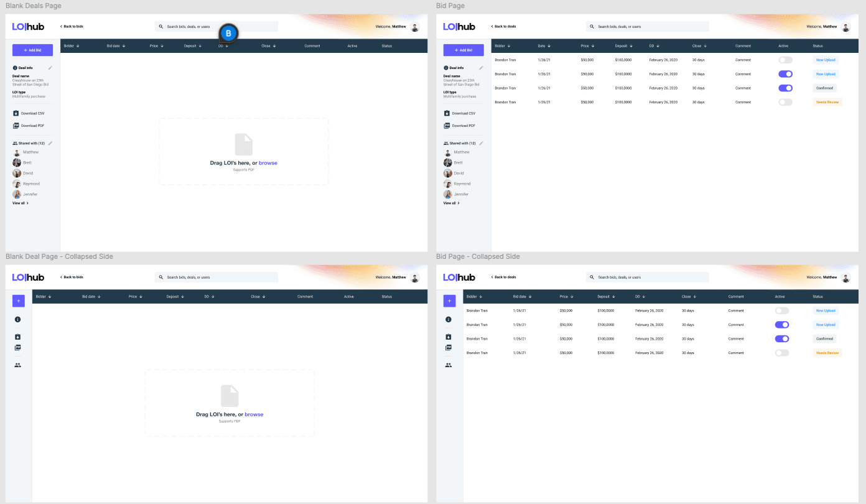Open Deal info via the info icon

coord(18,319)
